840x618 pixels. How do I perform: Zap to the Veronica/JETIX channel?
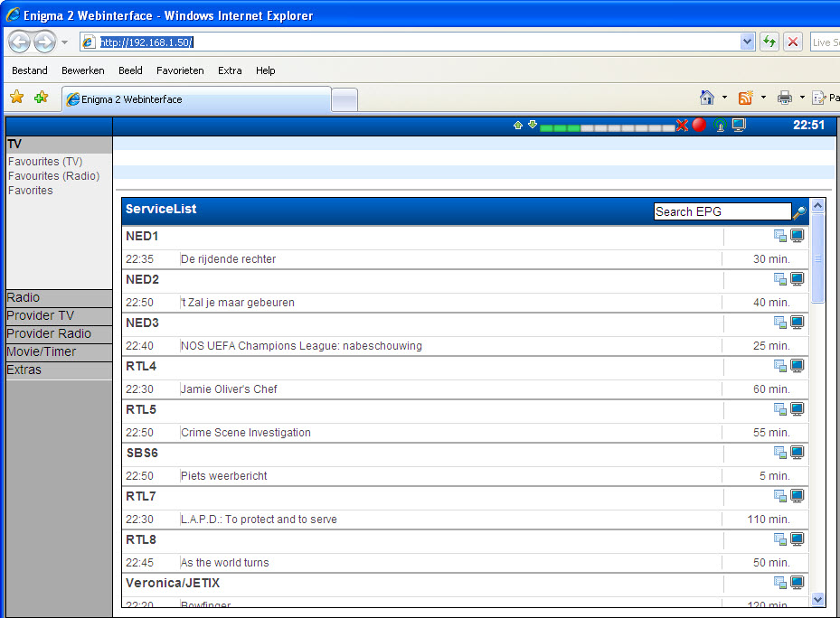[173, 583]
